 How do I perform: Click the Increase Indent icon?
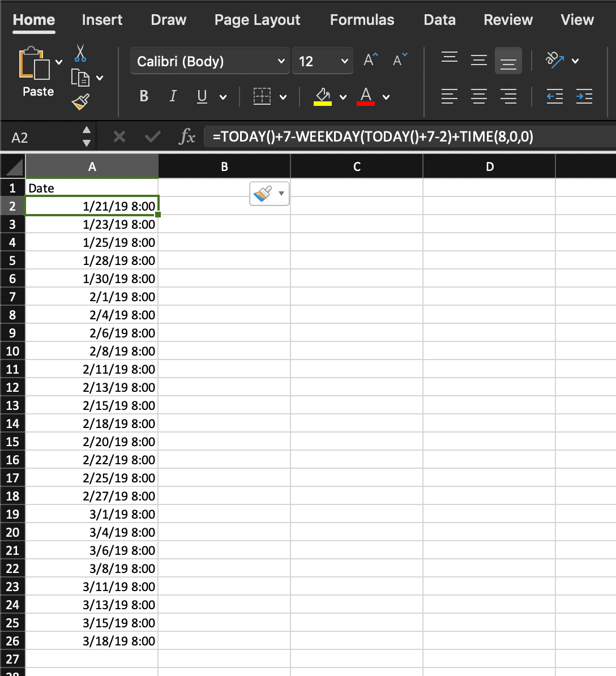pos(584,97)
